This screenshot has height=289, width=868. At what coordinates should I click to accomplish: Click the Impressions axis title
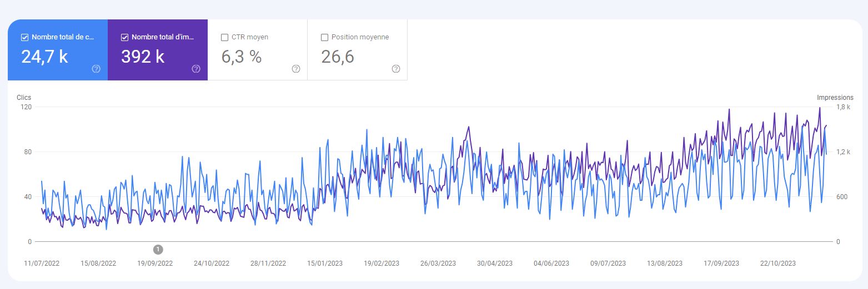click(x=835, y=98)
